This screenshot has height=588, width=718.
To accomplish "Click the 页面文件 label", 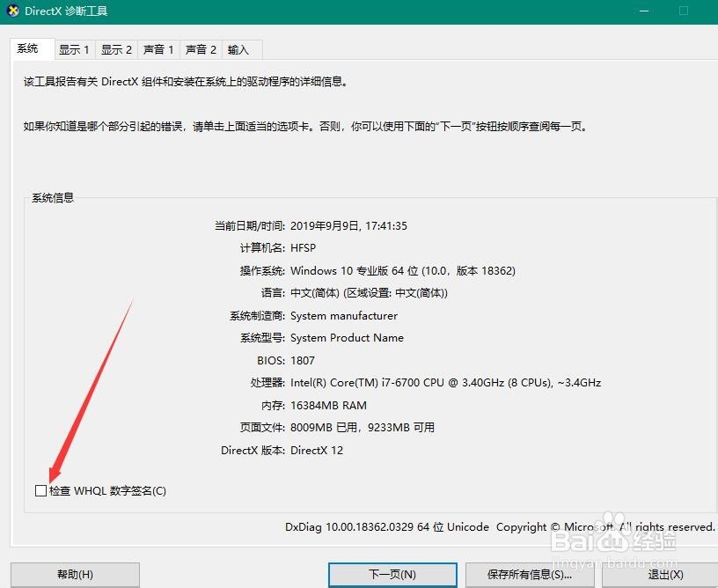I will tap(262, 428).
